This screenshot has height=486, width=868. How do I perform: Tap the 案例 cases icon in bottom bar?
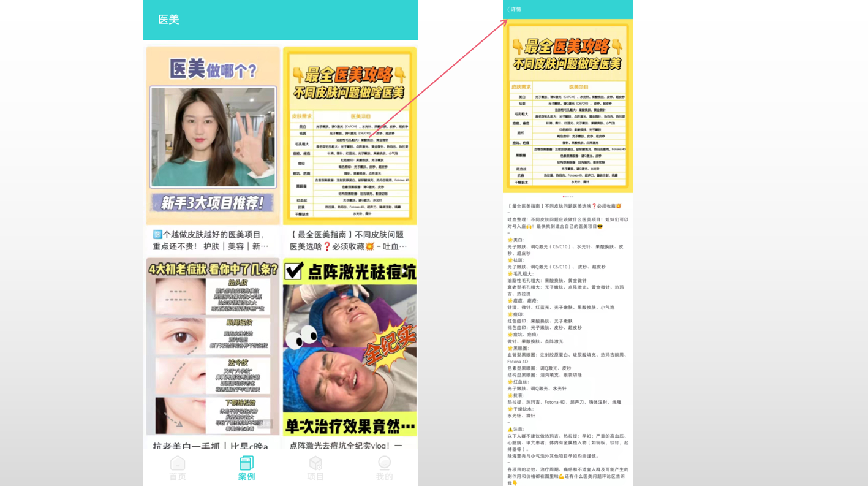point(246,463)
